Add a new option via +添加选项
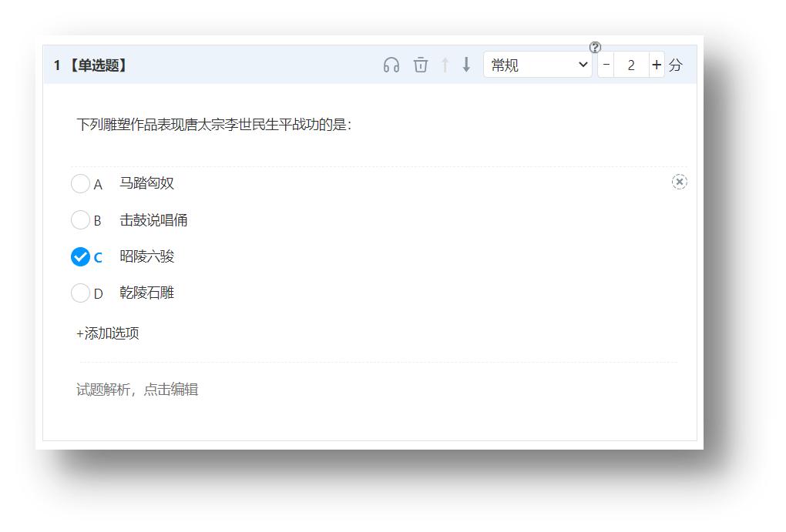 107,333
